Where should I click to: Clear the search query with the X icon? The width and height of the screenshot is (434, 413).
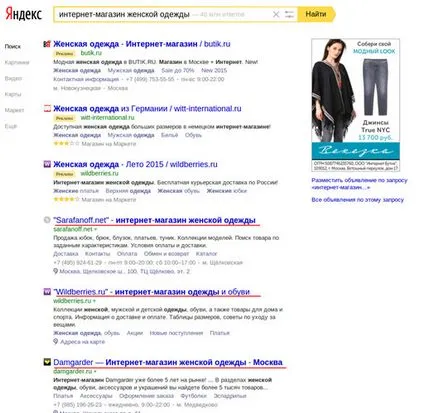[x=276, y=14]
